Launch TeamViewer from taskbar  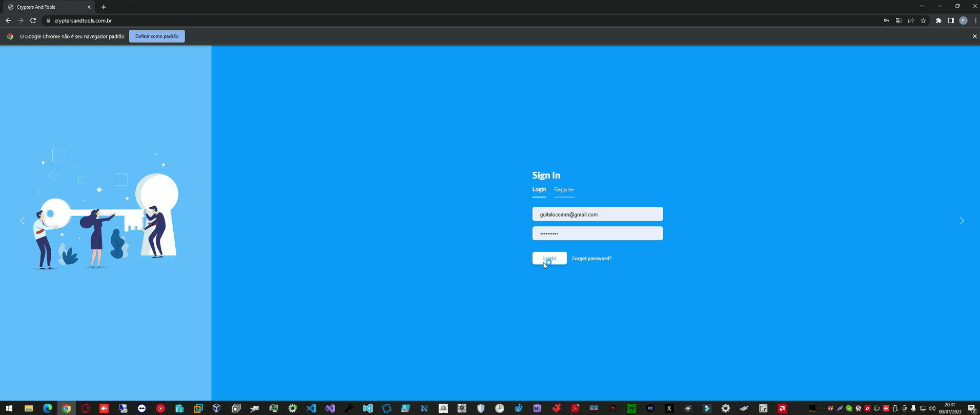pos(141,408)
